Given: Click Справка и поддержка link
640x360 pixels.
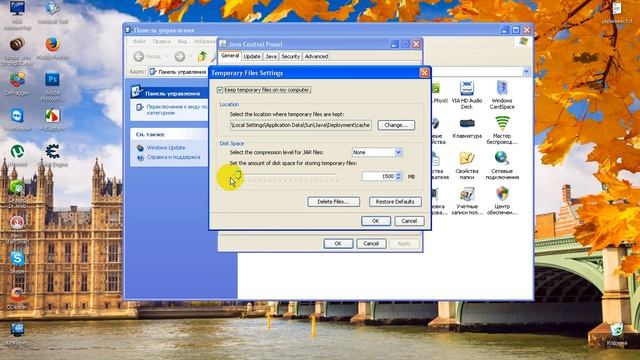Looking at the screenshot, I should point(173,157).
